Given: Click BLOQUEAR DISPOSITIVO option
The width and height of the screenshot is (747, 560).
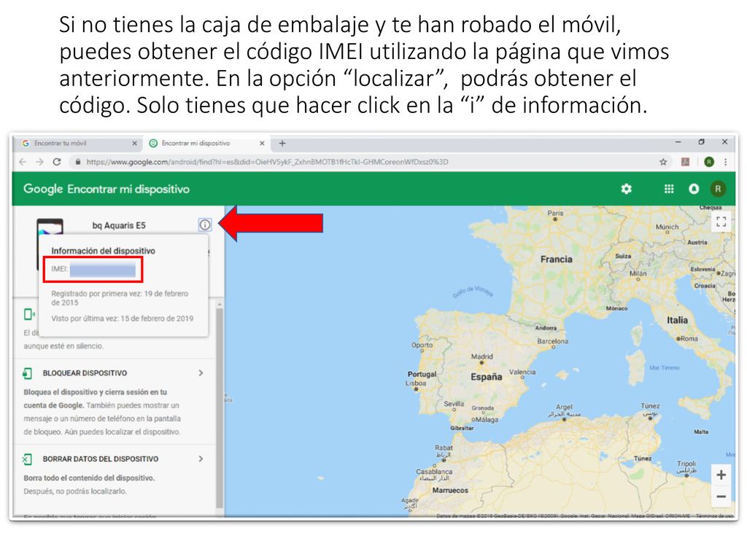Looking at the screenshot, I should pos(85,373).
